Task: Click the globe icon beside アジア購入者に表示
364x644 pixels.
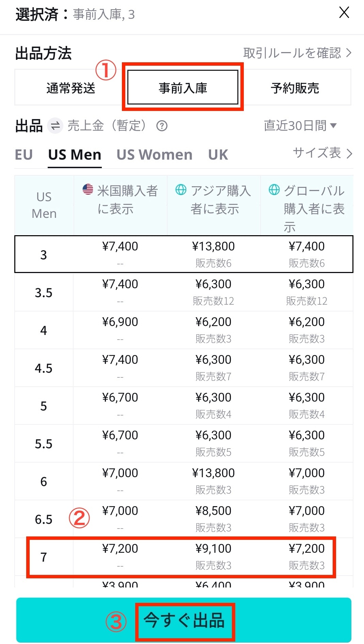Action: pyautogui.click(x=181, y=190)
